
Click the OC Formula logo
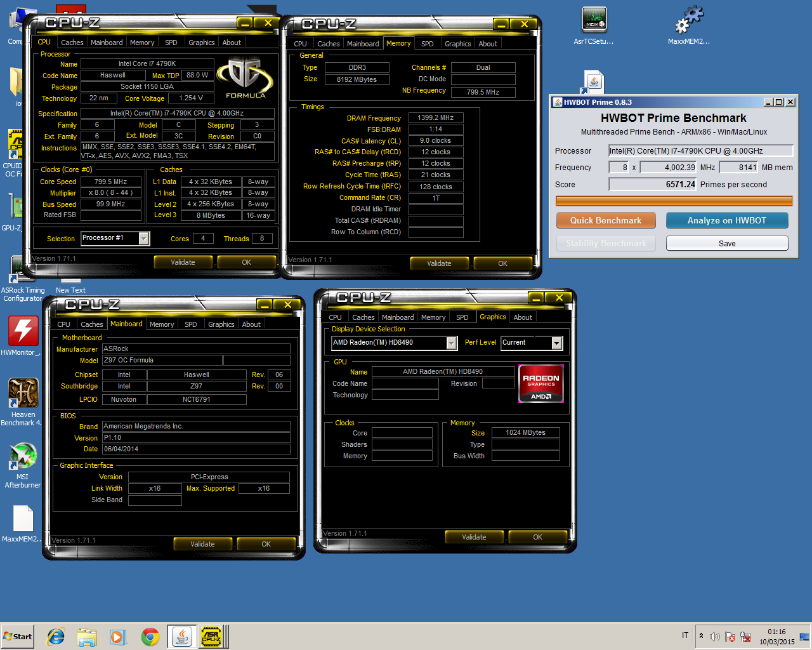[246, 78]
